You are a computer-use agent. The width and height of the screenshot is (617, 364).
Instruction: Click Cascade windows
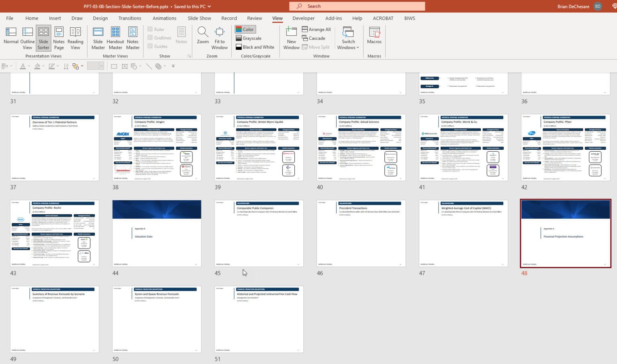(x=314, y=38)
